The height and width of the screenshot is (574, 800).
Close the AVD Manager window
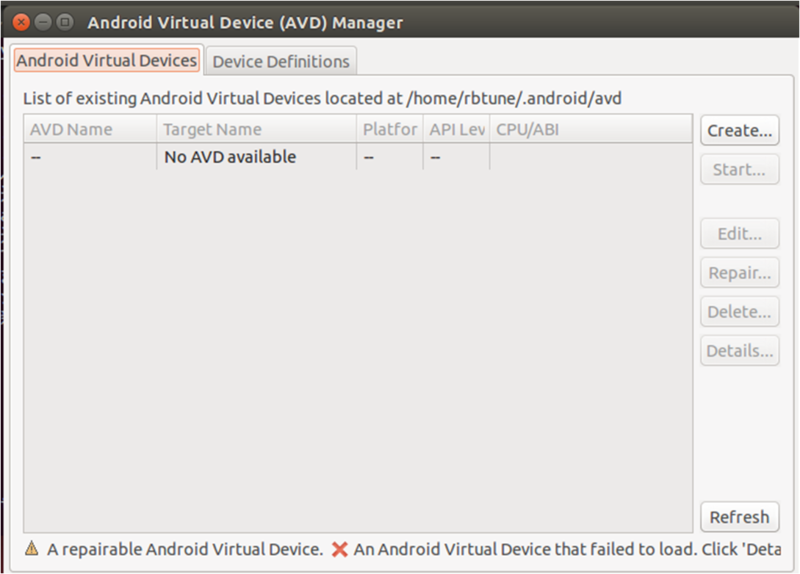[x=21, y=20]
